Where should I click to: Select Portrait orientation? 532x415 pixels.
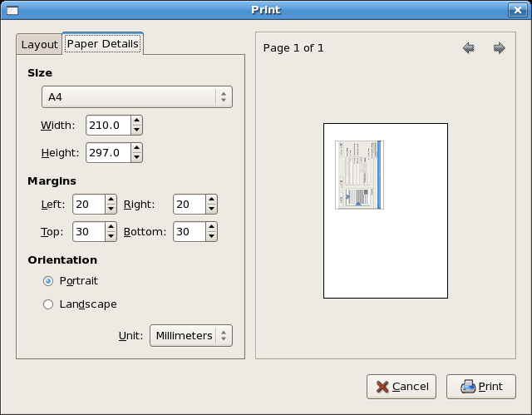(48, 281)
